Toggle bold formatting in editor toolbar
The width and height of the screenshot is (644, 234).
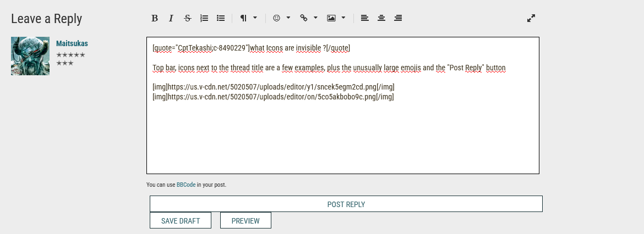coord(155,18)
